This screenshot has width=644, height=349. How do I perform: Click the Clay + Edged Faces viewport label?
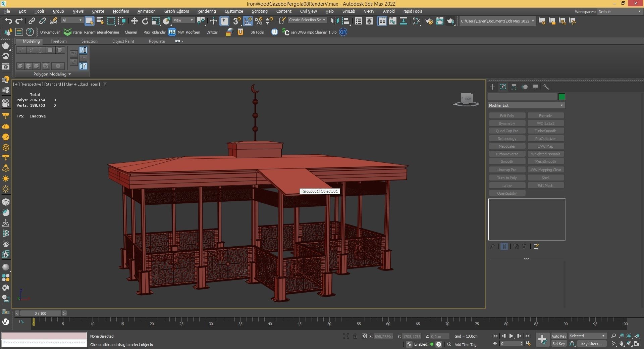coord(82,84)
